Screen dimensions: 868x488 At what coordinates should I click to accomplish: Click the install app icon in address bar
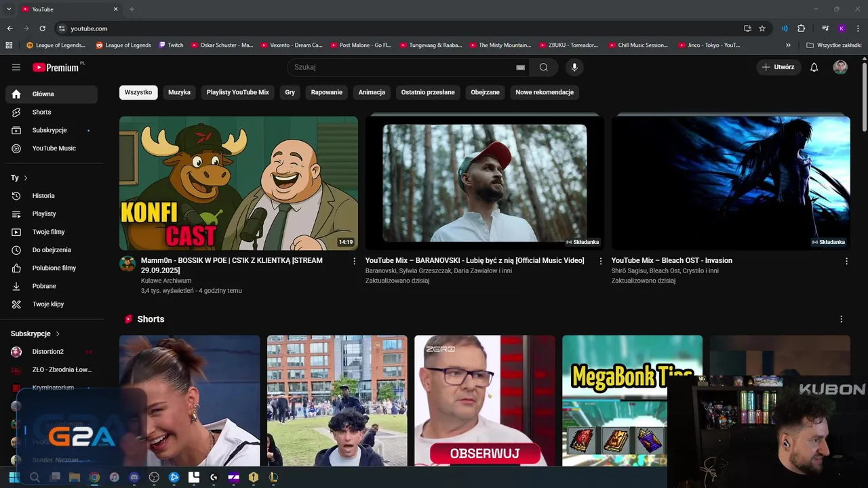(x=747, y=28)
